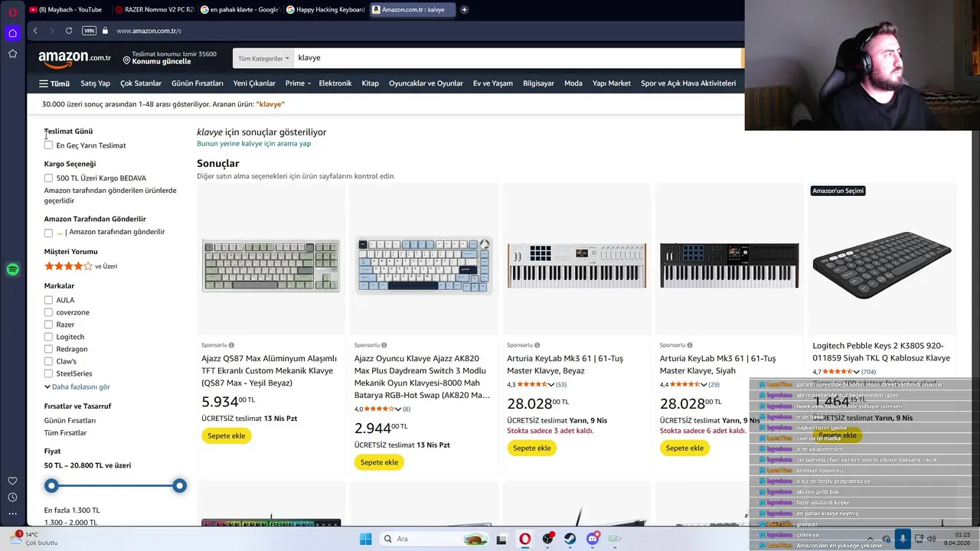
Task: Switch to the RAZER Nommo V2 tab
Action: tap(153, 9)
